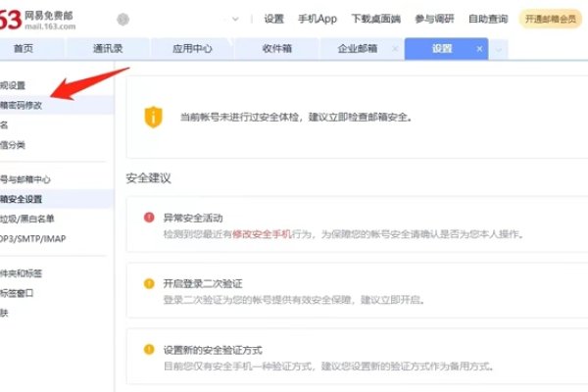Click the 下载桌面端 link

point(375,19)
